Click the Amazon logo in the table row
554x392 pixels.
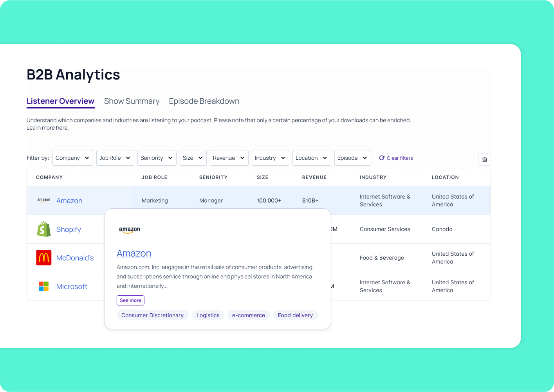click(x=44, y=200)
